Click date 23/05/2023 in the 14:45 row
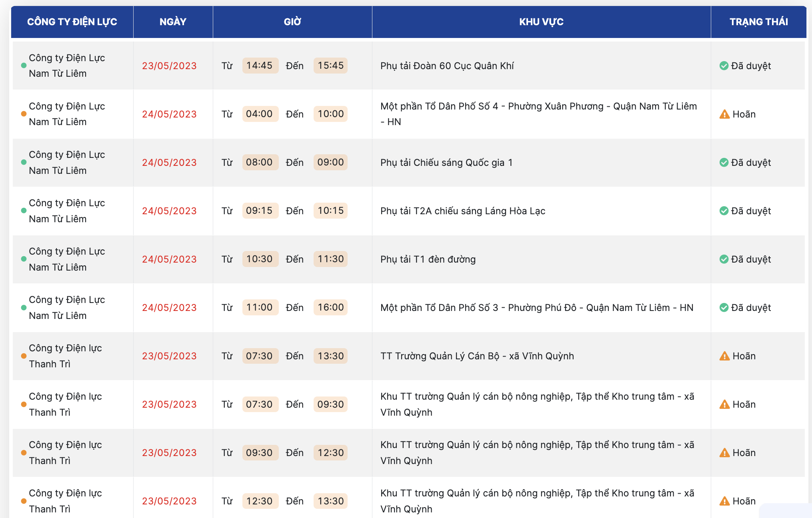 click(x=169, y=66)
